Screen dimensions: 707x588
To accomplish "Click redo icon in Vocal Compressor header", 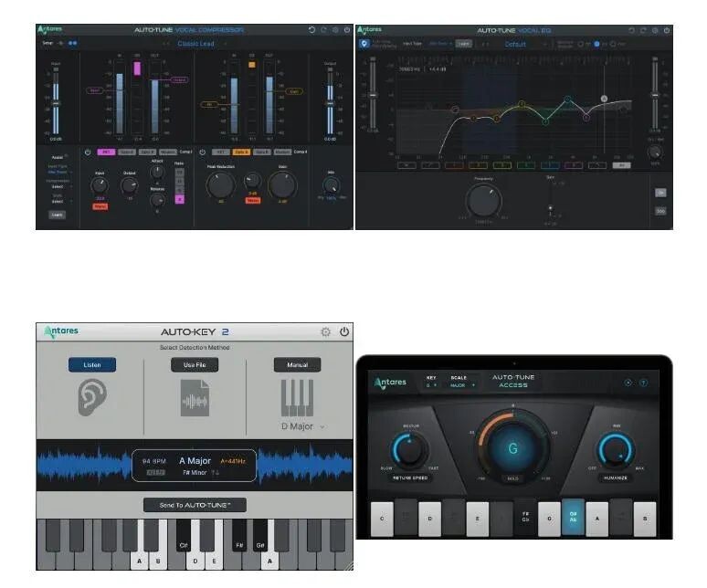I will tap(323, 30).
